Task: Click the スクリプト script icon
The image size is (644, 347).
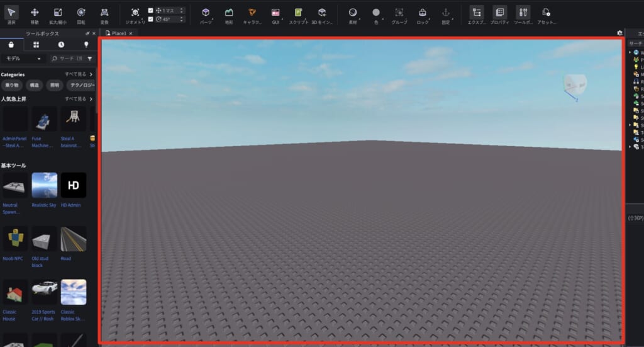Action: tap(299, 13)
